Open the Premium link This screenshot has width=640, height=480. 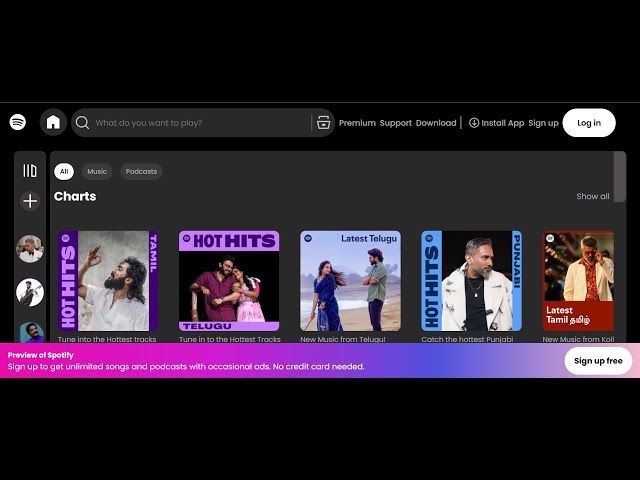click(357, 123)
